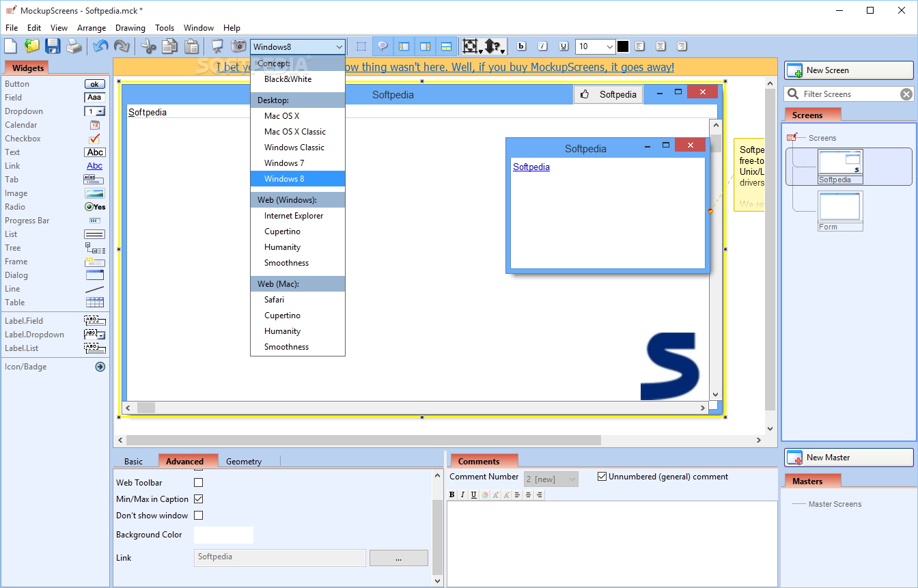
Task: Save the mockup with the floppy icon
Action: coord(53,46)
